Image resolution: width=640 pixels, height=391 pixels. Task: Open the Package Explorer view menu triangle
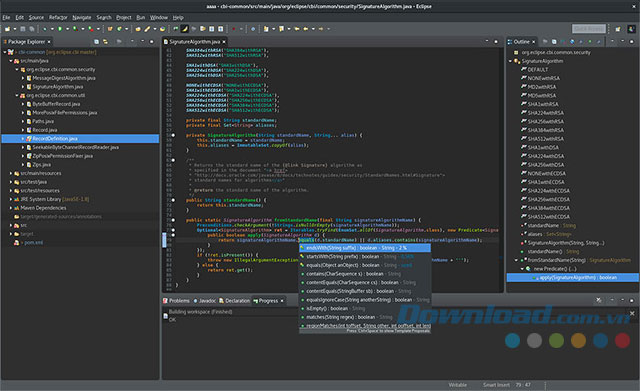pyautogui.click(x=132, y=41)
